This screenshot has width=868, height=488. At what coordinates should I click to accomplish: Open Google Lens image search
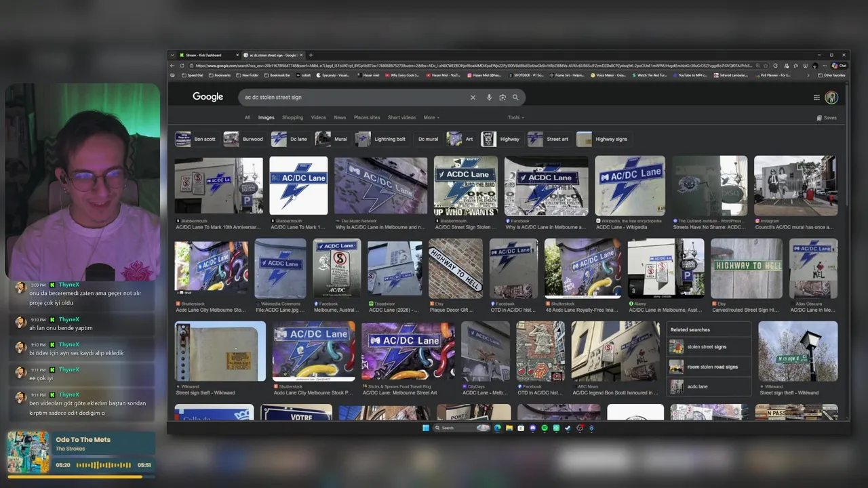[x=502, y=97]
